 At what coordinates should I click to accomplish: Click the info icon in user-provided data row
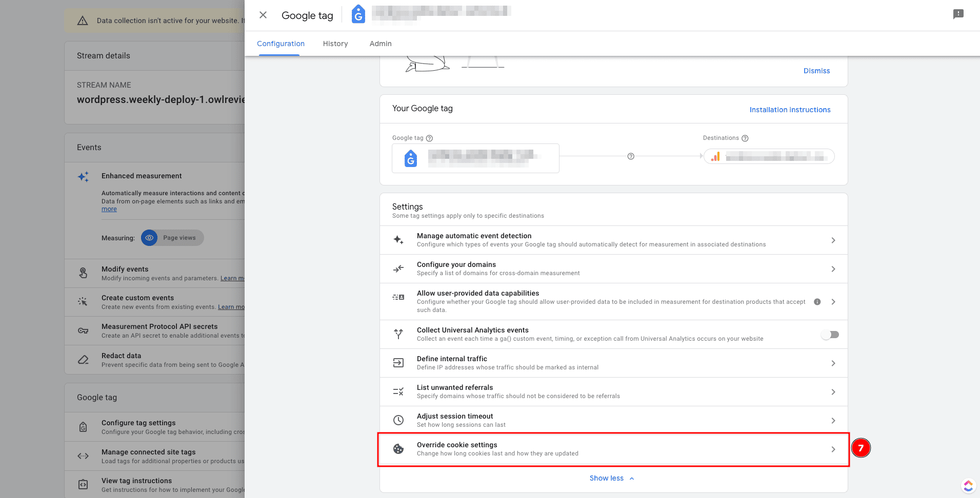click(x=817, y=302)
